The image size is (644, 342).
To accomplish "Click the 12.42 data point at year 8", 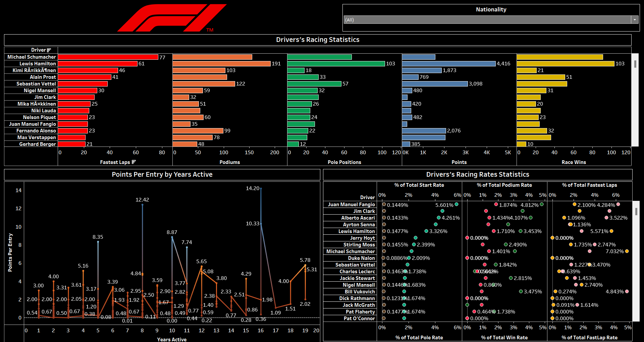I will click(x=143, y=205).
